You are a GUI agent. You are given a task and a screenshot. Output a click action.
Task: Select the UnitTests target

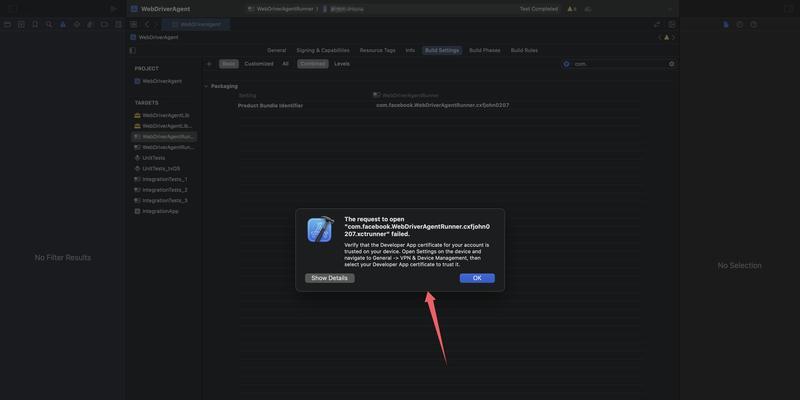(x=149, y=158)
